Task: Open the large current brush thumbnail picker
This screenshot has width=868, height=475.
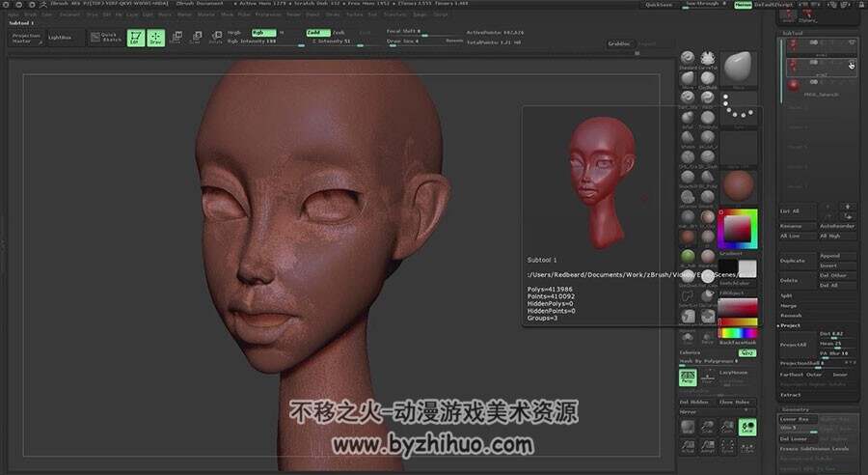Action: coord(739,70)
